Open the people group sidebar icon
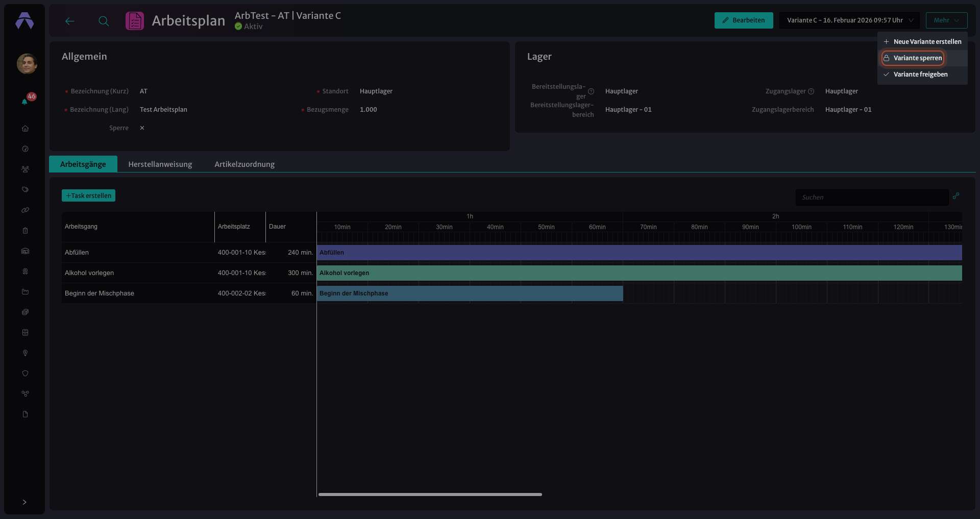Viewport: 980px width, 519px height. pos(25,169)
